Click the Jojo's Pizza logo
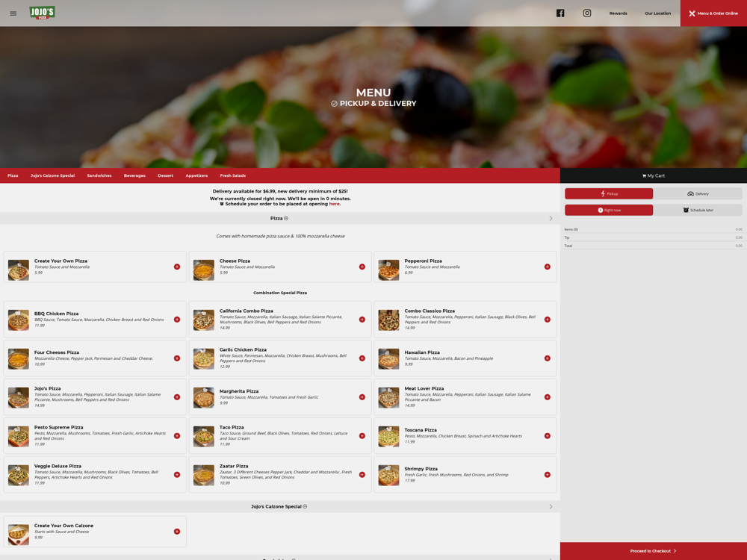Image resolution: width=747 pixels, height=560 pixels. click(42, 13)
